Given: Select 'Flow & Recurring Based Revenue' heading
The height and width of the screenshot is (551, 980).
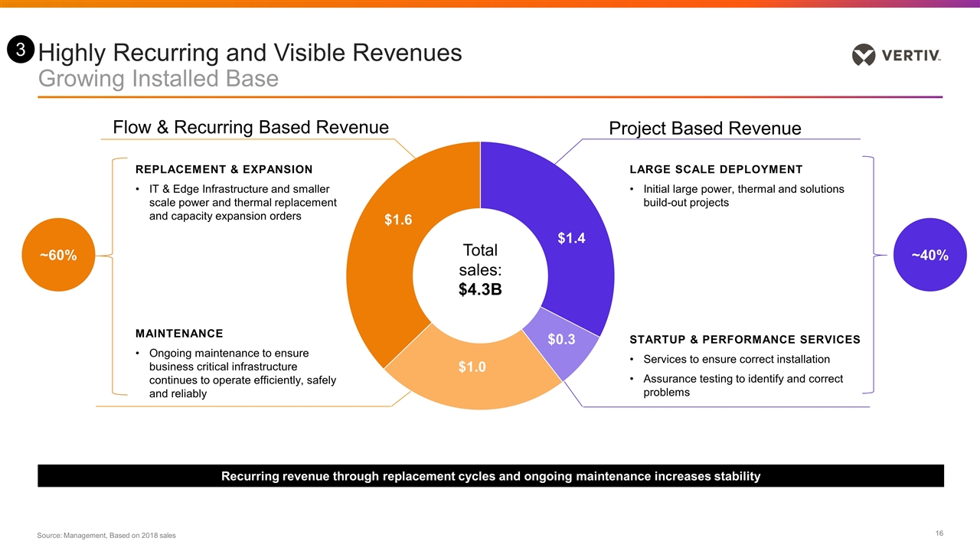Looking at the screenshot, I should click(250, 127).
